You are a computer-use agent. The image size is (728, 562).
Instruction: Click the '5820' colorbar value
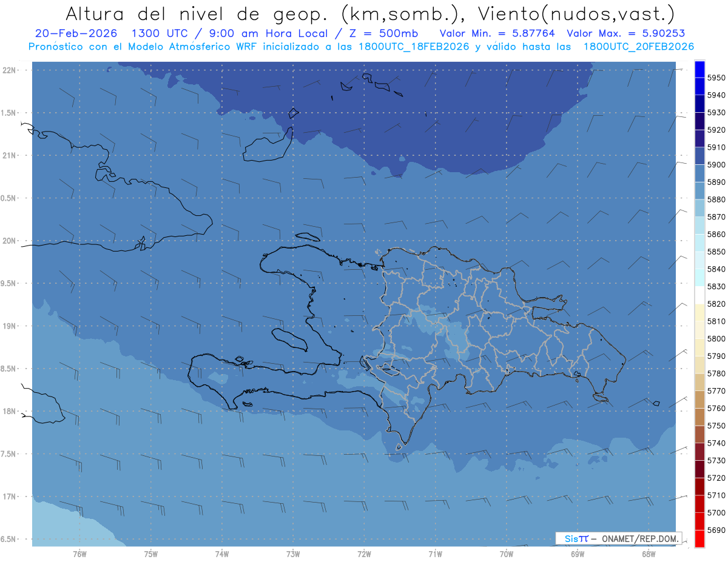[x=716, y=304]
